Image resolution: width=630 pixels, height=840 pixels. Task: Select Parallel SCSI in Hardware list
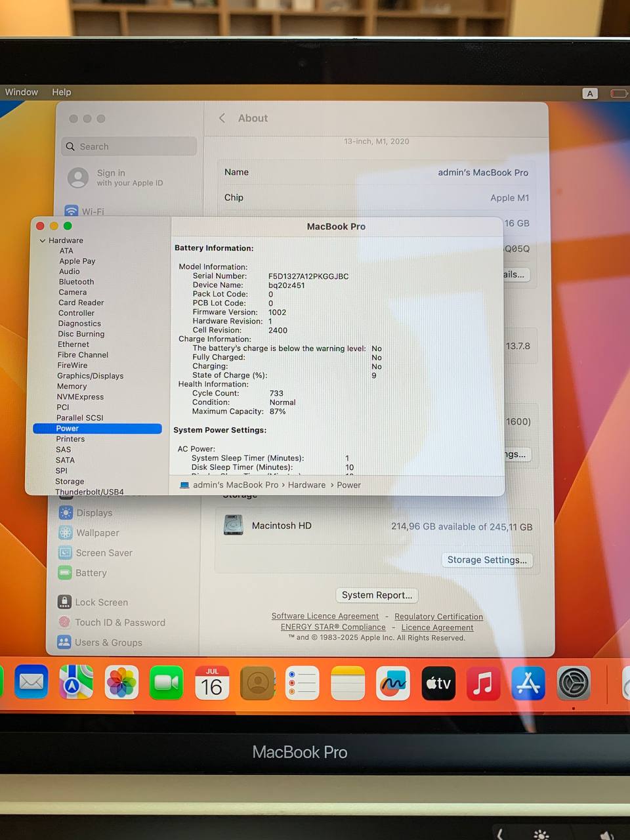[x=80, y=418]
